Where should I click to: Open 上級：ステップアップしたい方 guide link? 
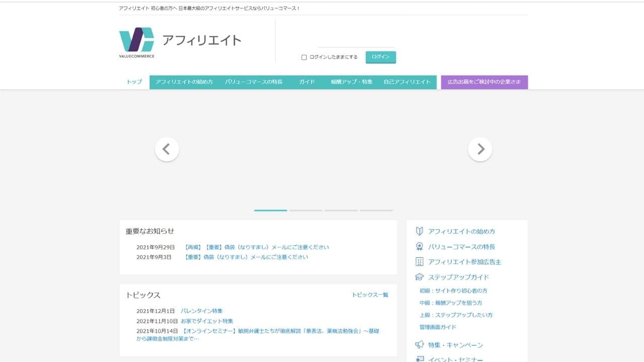(x=456, y=315)
